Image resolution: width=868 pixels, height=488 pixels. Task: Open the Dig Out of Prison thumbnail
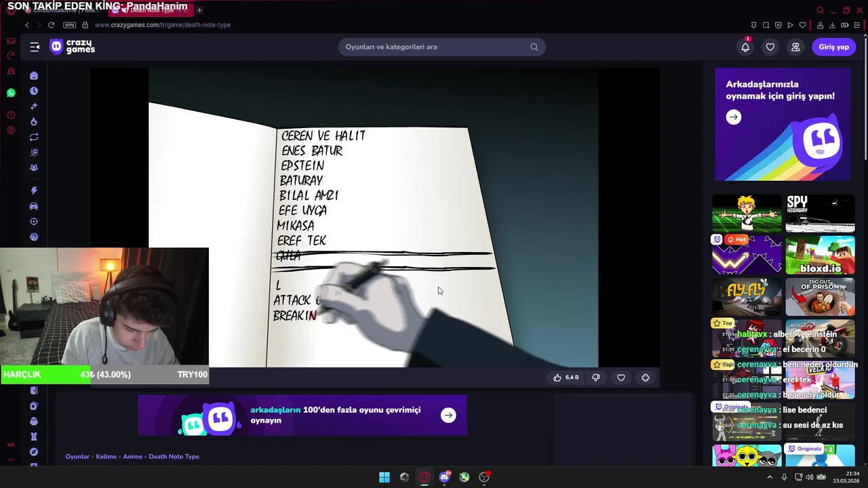(820, 297)
